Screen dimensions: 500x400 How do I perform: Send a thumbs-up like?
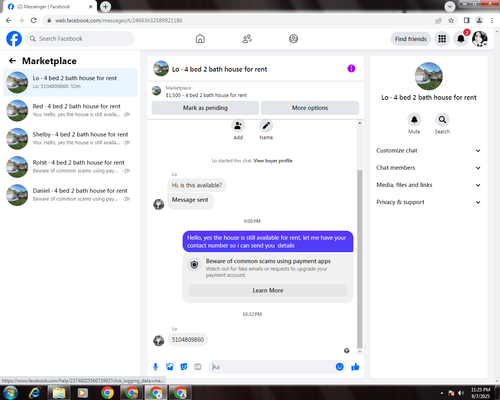[x=355, y=367]
